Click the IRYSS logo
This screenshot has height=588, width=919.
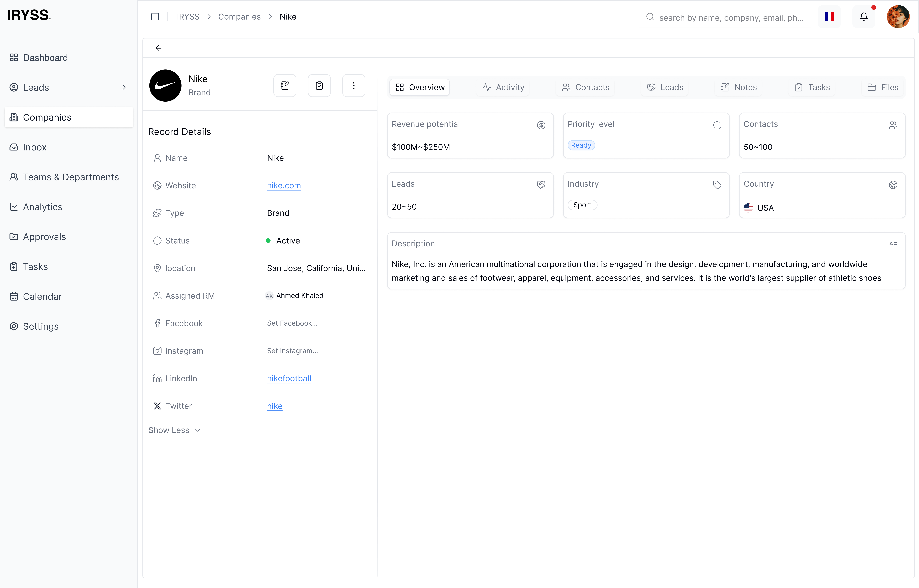[29, 15]
